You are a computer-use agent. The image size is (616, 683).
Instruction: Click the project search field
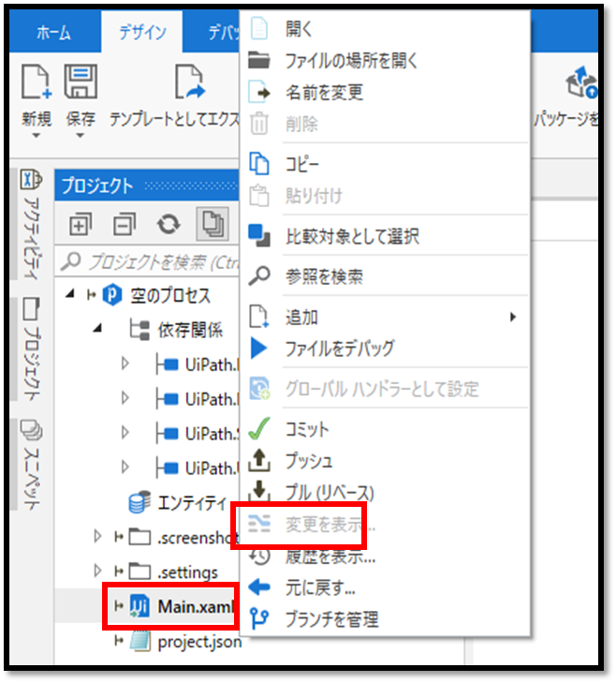coord(150,260)
